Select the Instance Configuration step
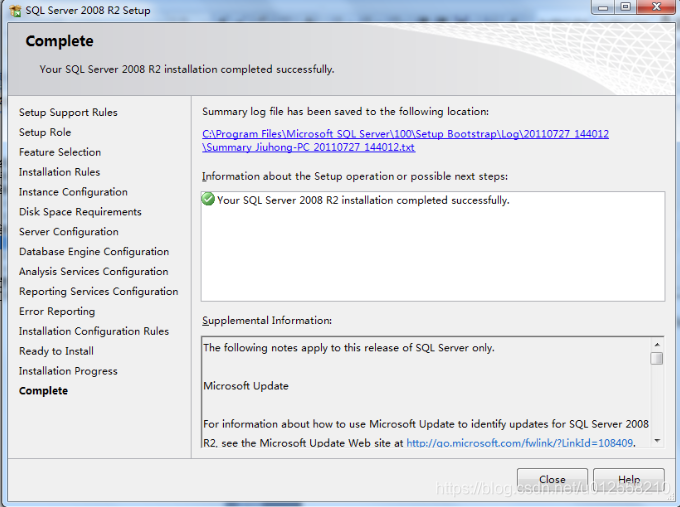The width and height of the screenshot is (680, 507). click(73, 192)
